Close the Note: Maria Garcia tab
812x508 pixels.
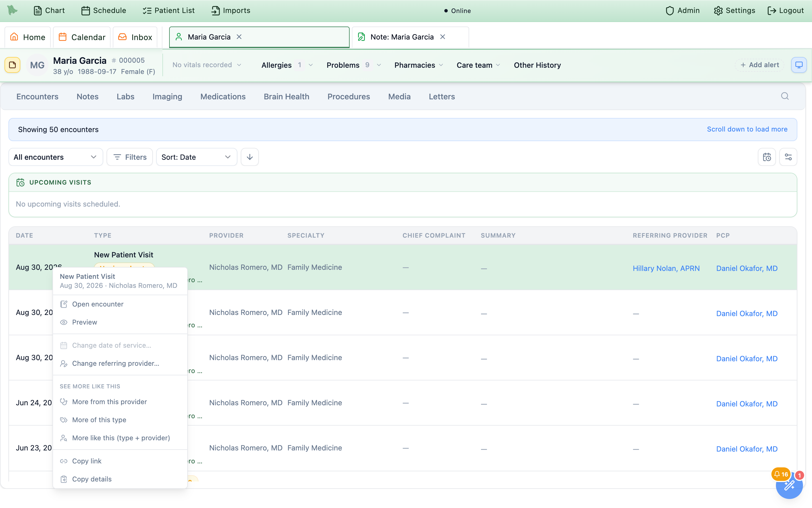pos(443,37)
